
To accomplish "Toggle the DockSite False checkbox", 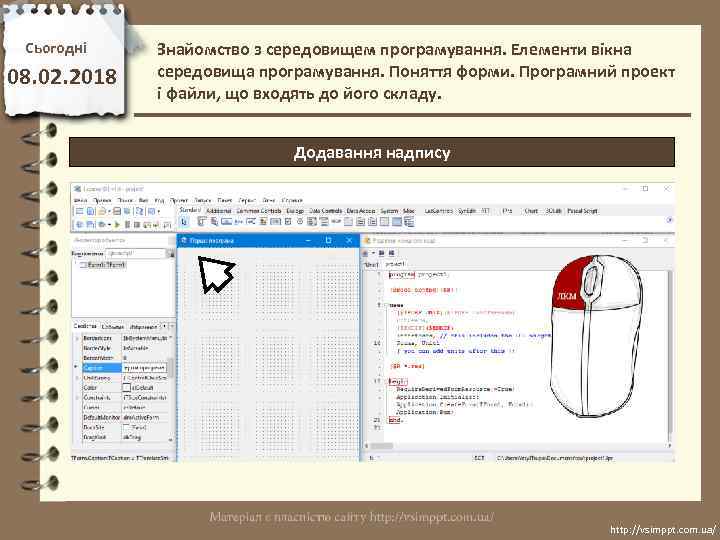I will (126, 427).
